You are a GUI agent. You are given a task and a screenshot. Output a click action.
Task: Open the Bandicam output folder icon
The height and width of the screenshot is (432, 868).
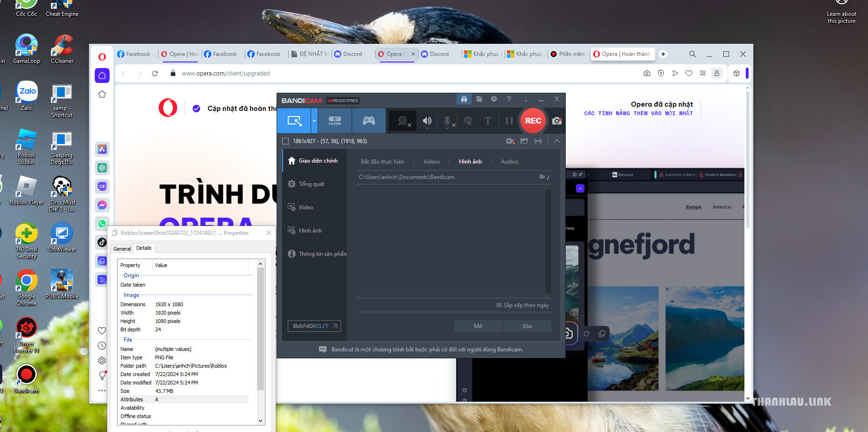479,99
